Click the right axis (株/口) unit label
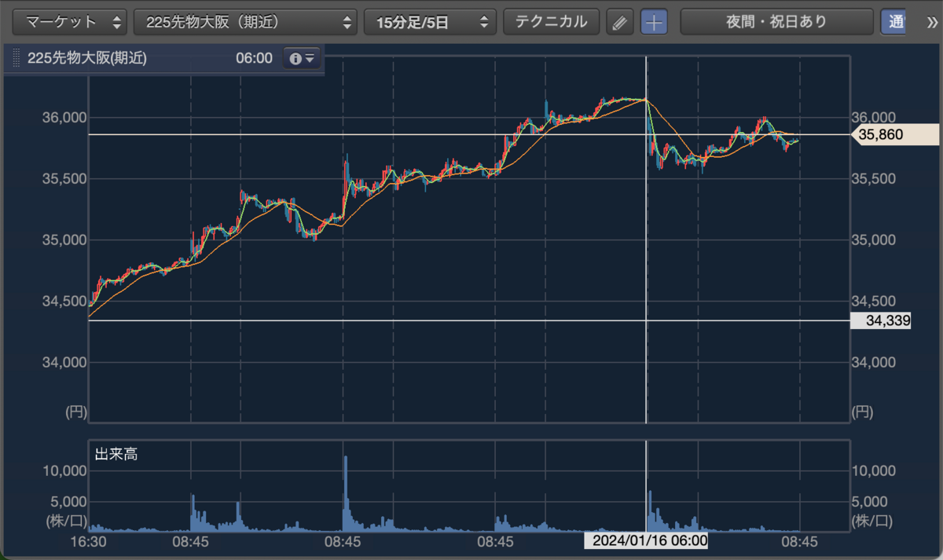Viewport: 943px width, 560px height. click(872, 520)
